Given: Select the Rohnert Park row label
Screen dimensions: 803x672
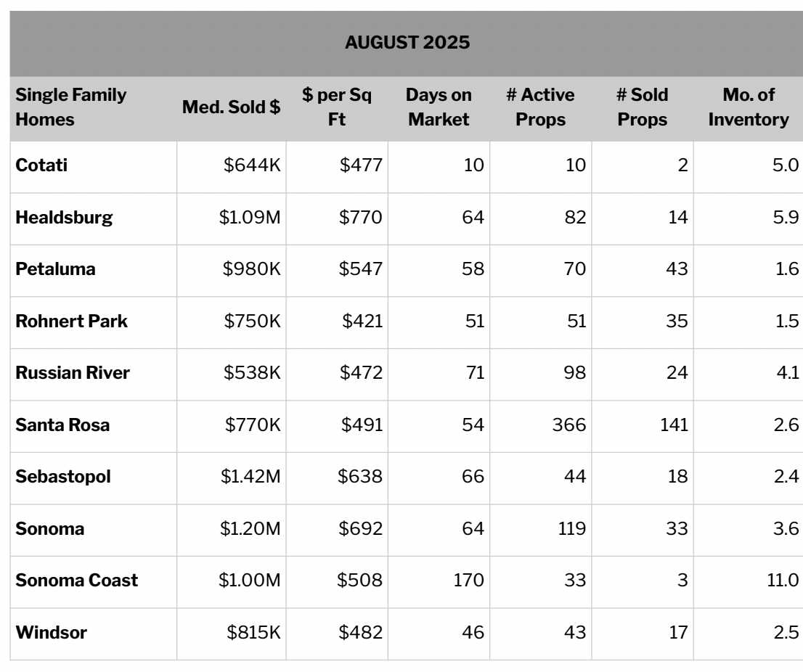Looking at the screenshot, I should [x=71, y=321].
